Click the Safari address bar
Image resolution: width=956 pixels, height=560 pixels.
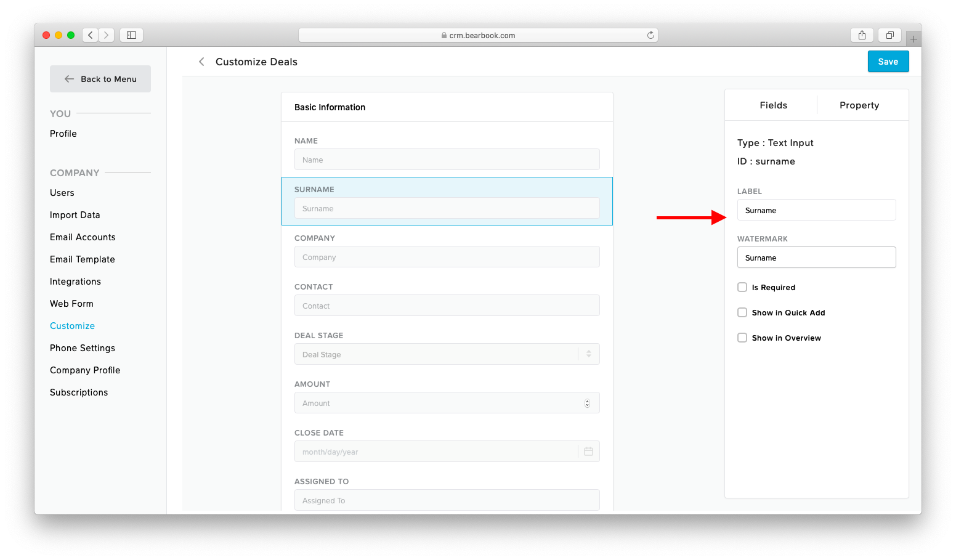(x=478, y=35)
